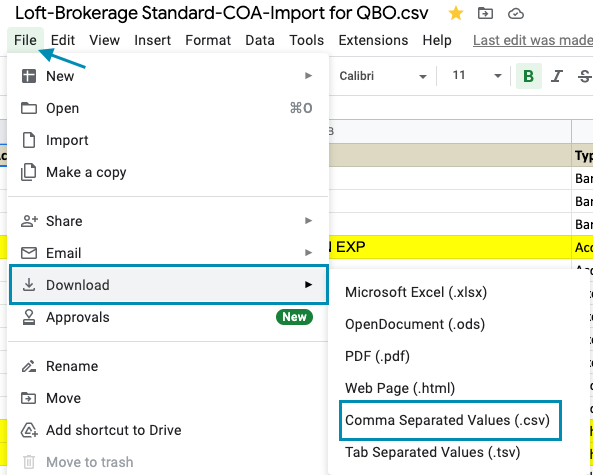The width and height of the screenshot is (593, 475).
Task: Open the Last edit was made link
Action: (x=533, y=40)
